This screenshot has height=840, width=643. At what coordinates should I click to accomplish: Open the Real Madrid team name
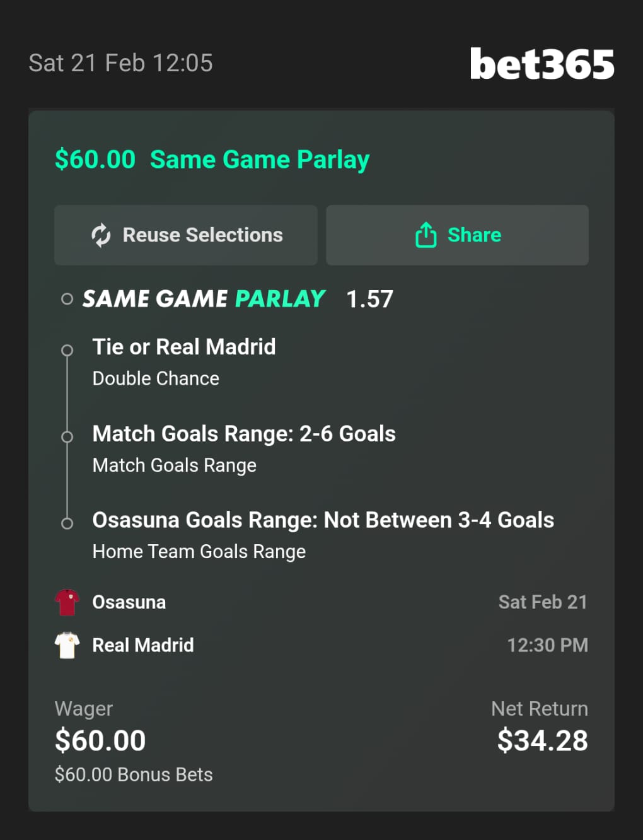pyautogui.click(x=143, y=645)
